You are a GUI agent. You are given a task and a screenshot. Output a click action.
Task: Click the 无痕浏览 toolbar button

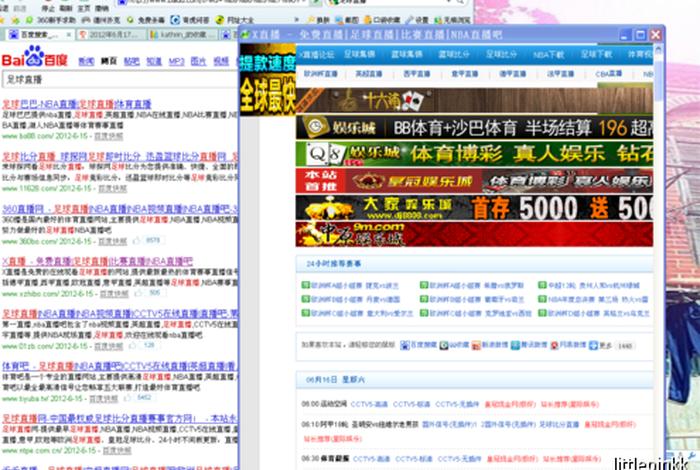(x=452, y=20)
